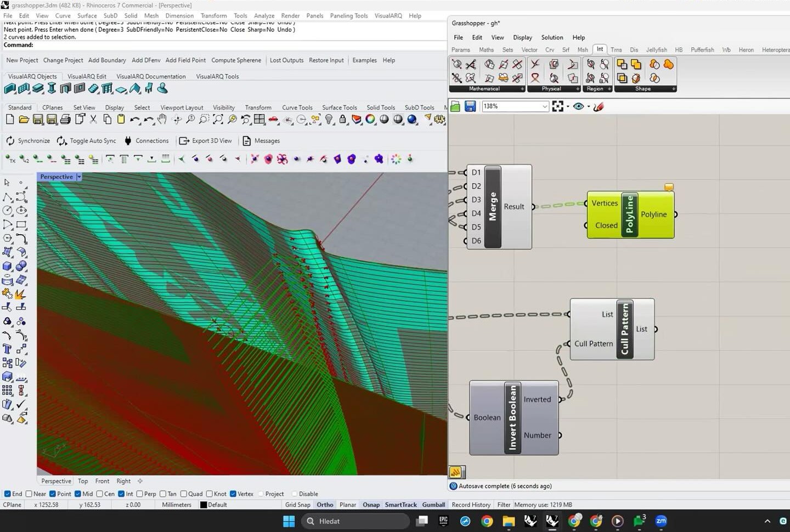Click the light bulb Hide objects icon

tap(329, 119)
